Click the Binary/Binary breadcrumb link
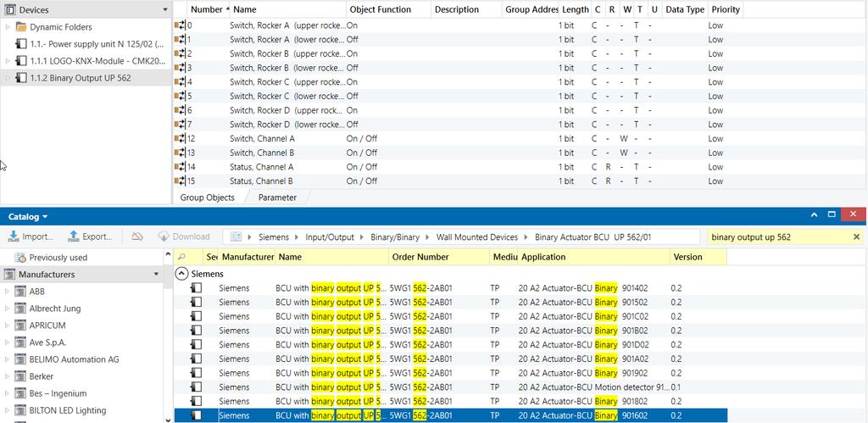The image size is (868, 423). tap(395, 237)
